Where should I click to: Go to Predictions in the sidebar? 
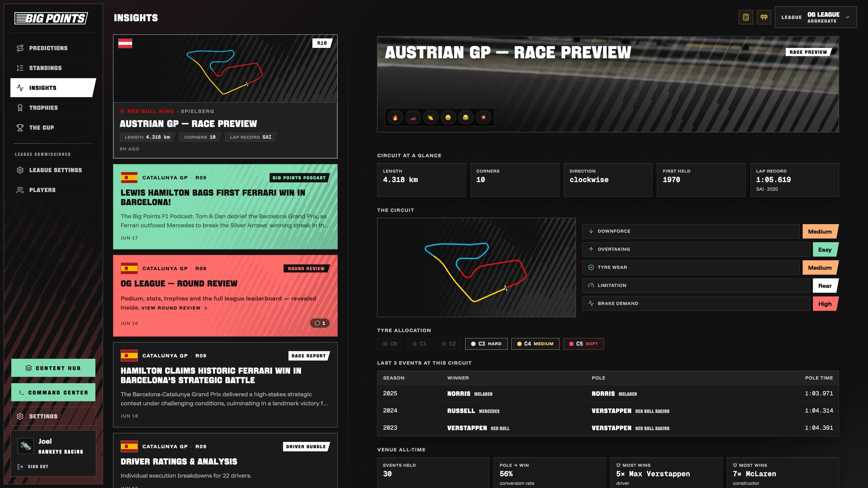pyautogui.click(x=53, y=48)
